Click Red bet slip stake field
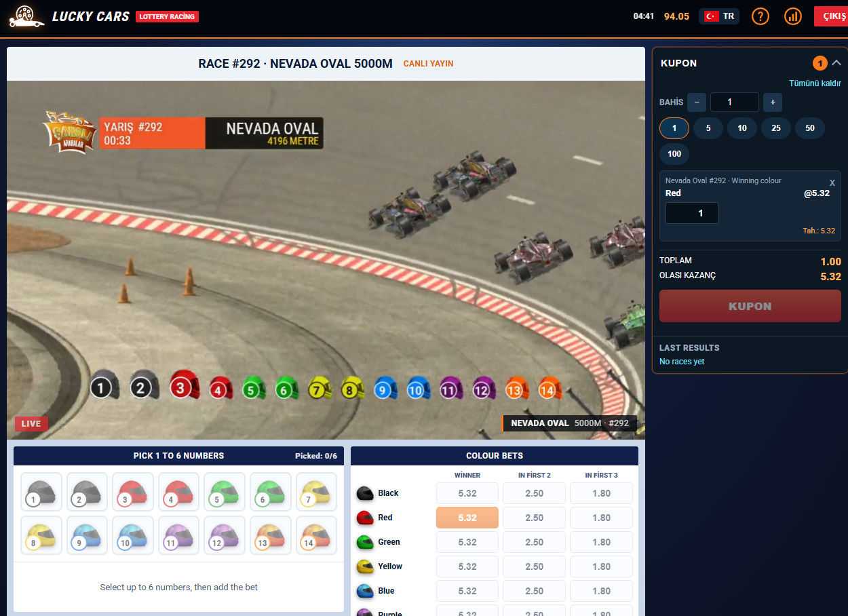 [x=692, y=213]
